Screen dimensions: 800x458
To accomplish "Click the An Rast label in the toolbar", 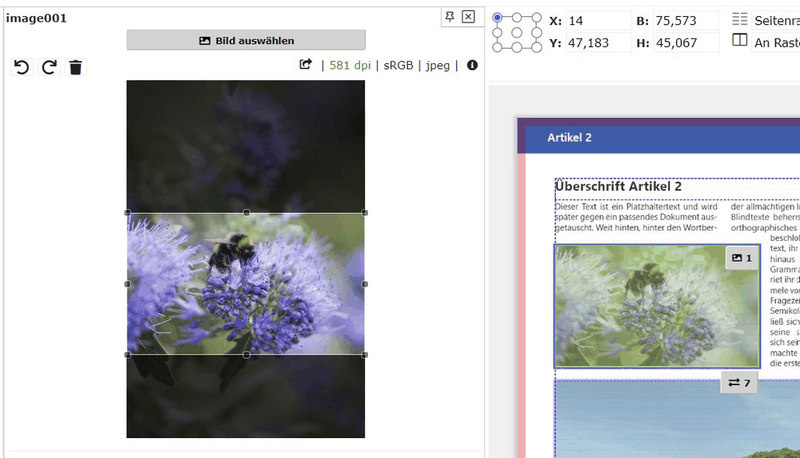I will (x=777, y=43).
